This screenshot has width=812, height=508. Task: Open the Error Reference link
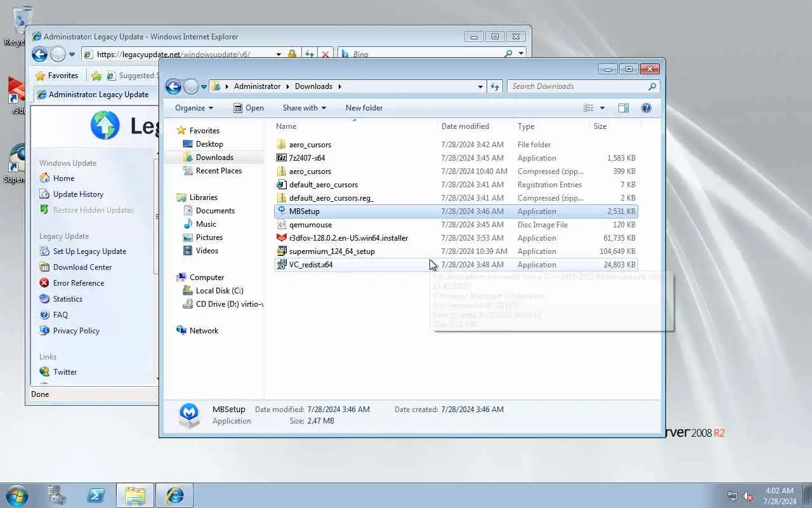tap(79, 283)
